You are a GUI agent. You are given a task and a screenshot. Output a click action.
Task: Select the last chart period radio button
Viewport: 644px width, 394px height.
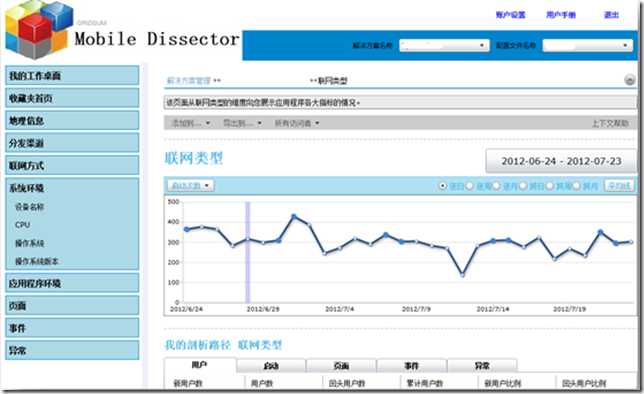576,186
